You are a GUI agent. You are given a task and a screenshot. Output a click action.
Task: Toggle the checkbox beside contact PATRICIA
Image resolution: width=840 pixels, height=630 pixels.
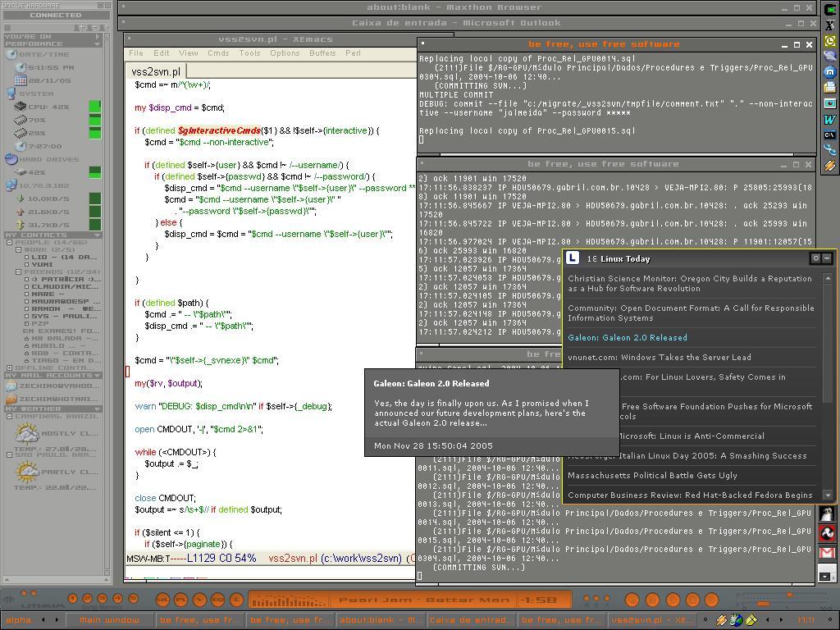pyautogui.click(x=27, y=279)
